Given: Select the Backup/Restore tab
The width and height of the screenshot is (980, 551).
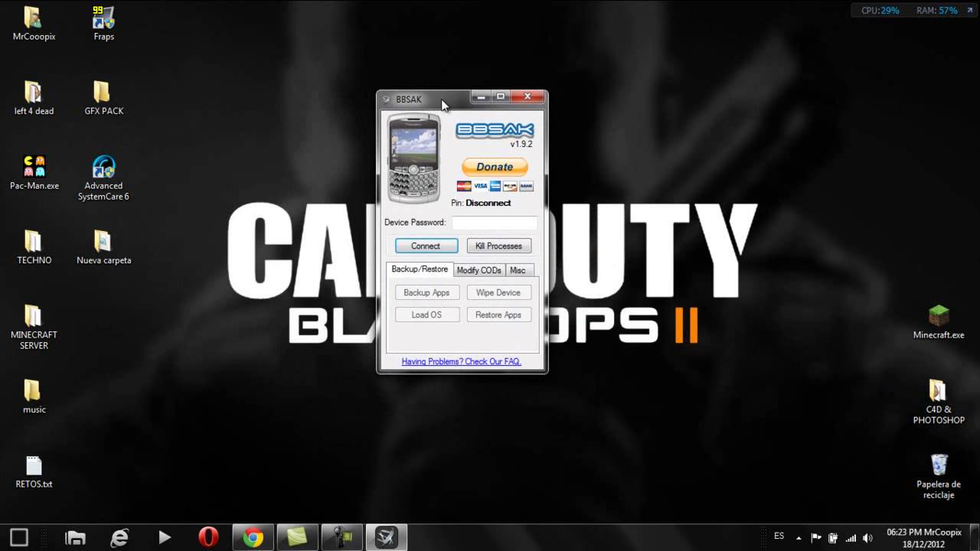Looking at the screenshot, I should point(420,269).
